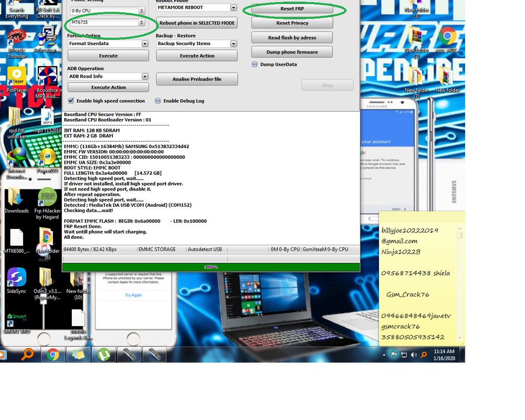Select the Mobile Legends file icon

tap(78, 324)
